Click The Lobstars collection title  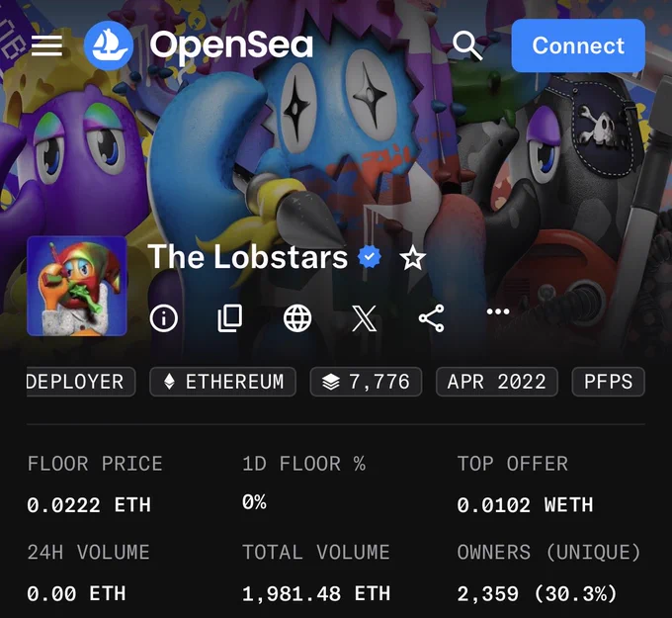(248, 257)
